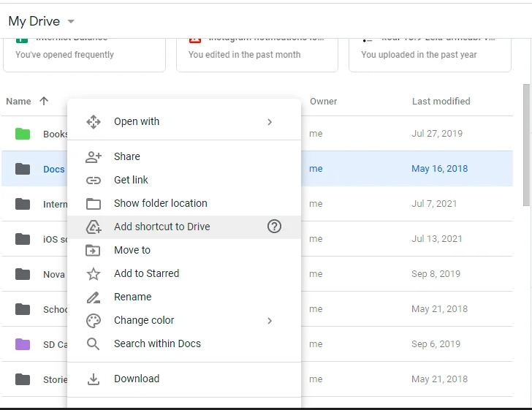This screenshot has width=532, height=410.
Task: Click the Search within Docs magnifier icon
Action: pos(93,344)
